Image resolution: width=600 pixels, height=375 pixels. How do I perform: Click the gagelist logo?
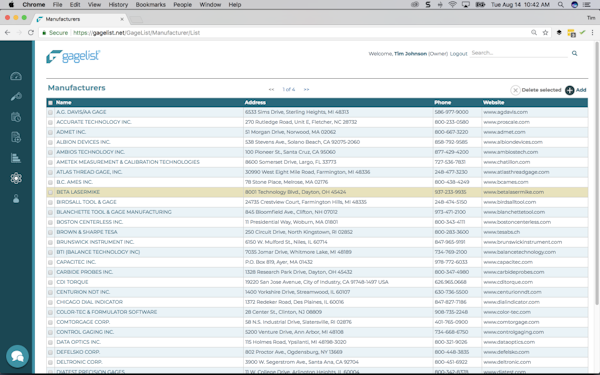(x=73, y=56)
